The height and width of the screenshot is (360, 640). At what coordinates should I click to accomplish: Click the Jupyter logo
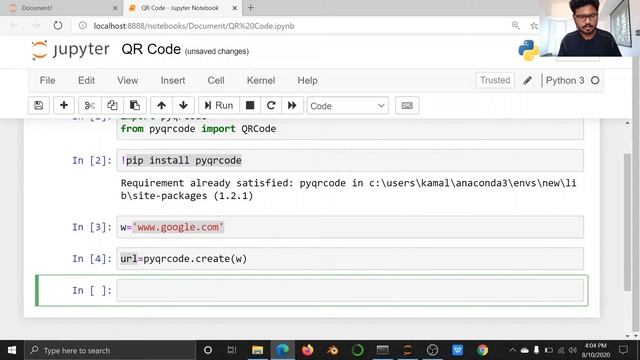(71, 50)
